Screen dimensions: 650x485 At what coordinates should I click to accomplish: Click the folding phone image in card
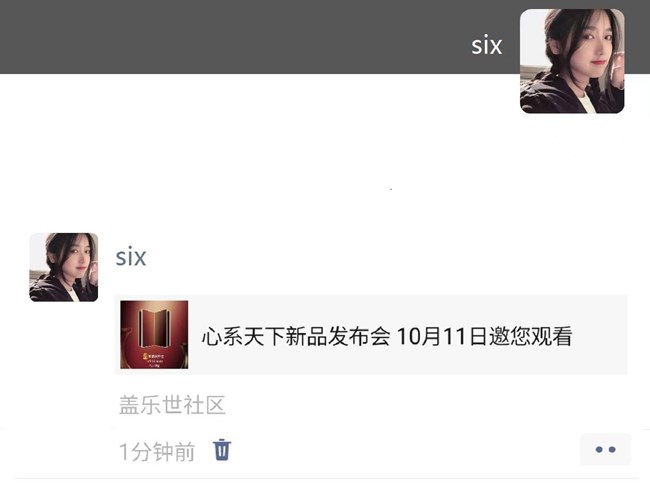[154, 335]
